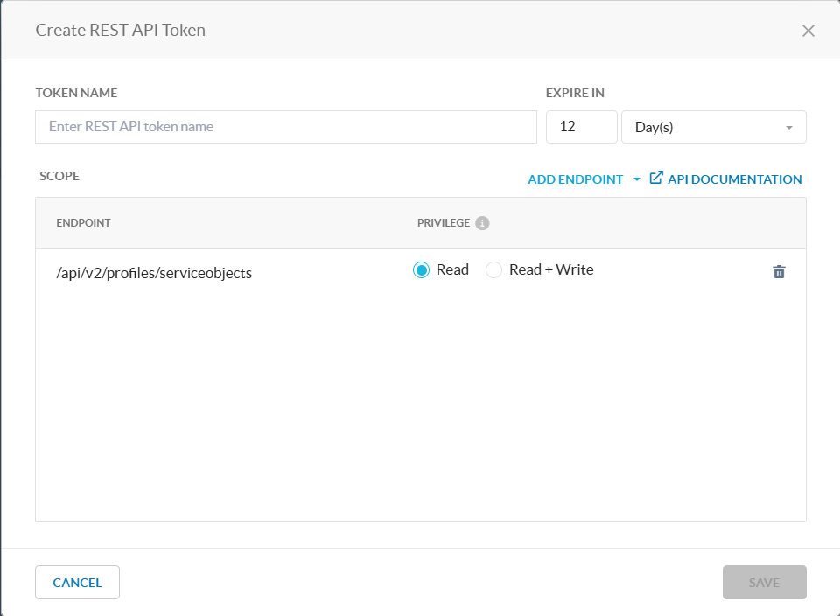The width and height of the screenshot is (840, 616).
Task: Adjust the expiration value field showing 12
Action: (x=581, y=126)
